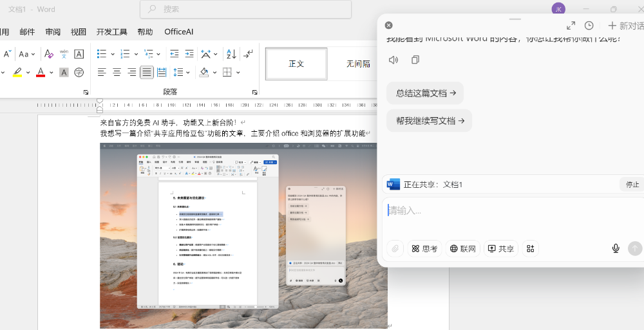Open font color dropdown arrow
This screenshot has height=330, width=644.
coord(52,73)
